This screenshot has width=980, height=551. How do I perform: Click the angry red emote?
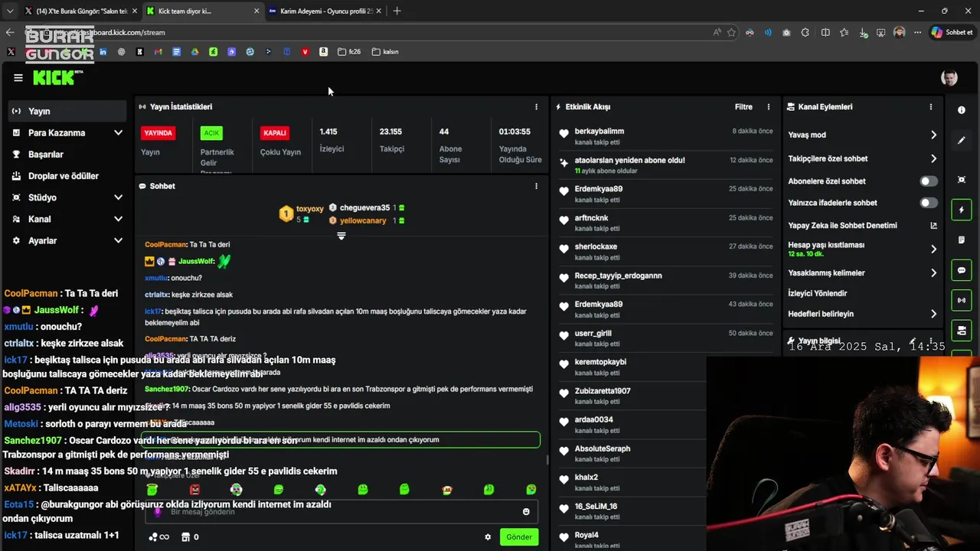tap(194, 490)
